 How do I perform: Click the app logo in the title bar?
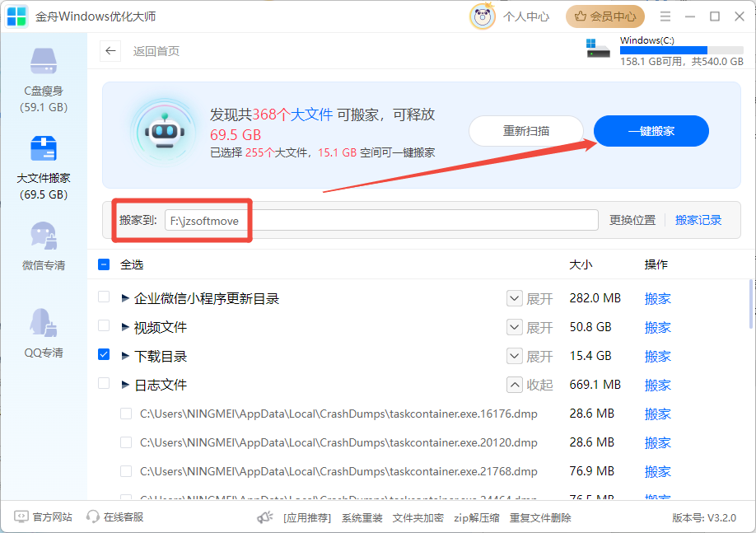click(x=16, y=16)
